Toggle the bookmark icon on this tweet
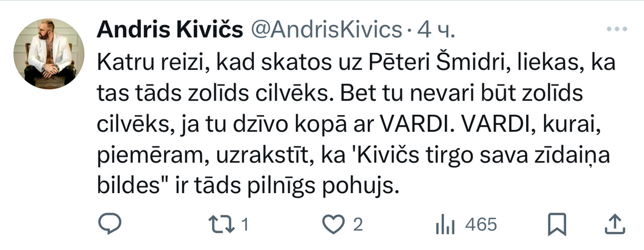The width and height of the screenshot is (644, 250). click(x=556, y=224)
